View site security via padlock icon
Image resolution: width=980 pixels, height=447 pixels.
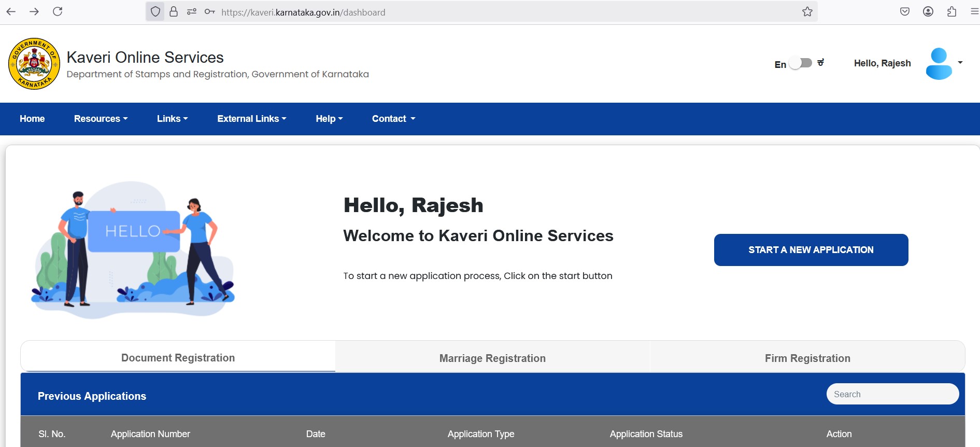(x=174, y=11)
